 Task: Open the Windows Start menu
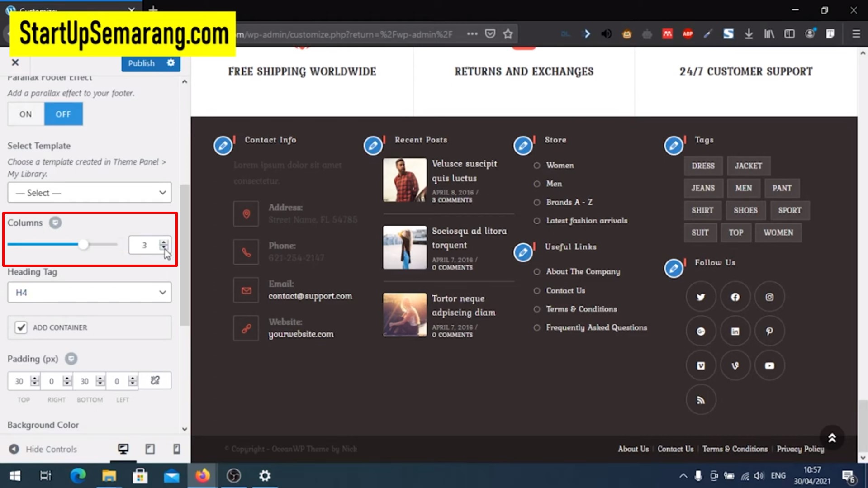click(x=15, y=475)
